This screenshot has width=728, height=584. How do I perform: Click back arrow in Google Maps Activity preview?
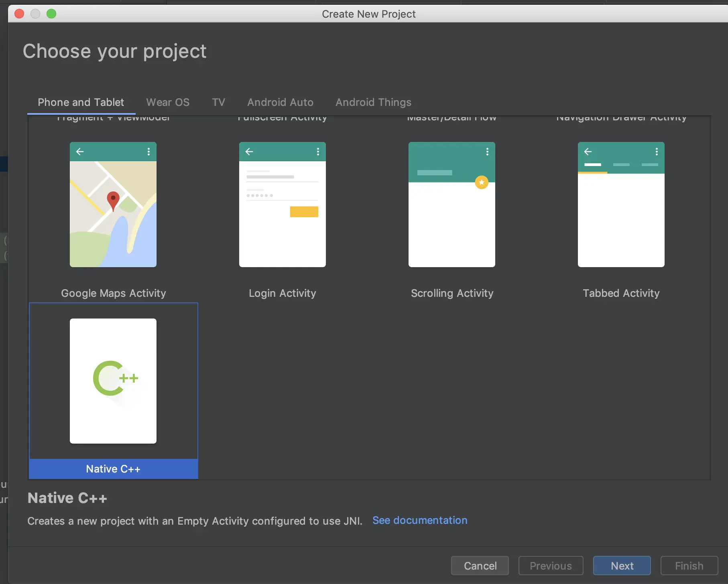[x=80, y=152]
